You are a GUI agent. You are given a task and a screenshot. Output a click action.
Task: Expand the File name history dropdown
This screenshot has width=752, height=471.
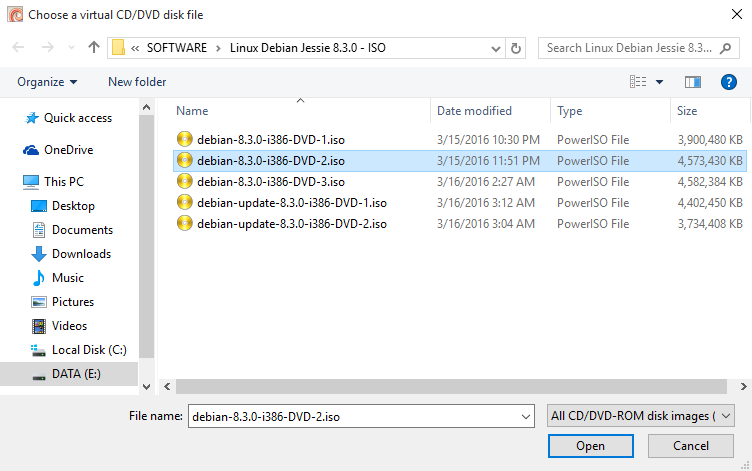(x=526, y=416)
